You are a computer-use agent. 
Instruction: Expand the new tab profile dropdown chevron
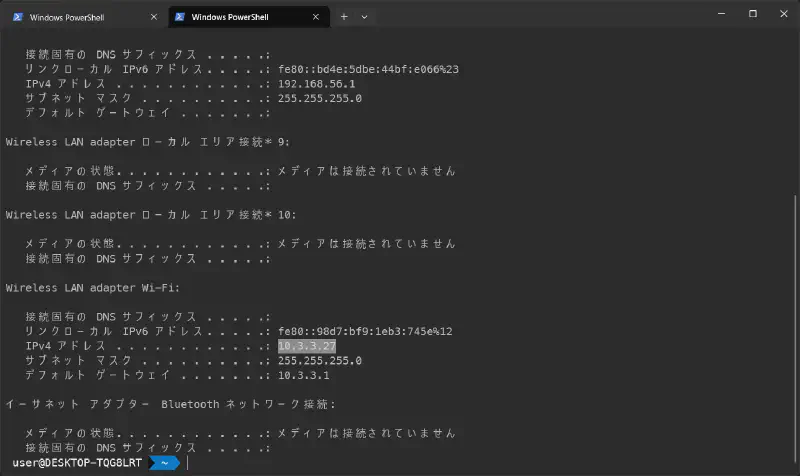tap(364, 17)
